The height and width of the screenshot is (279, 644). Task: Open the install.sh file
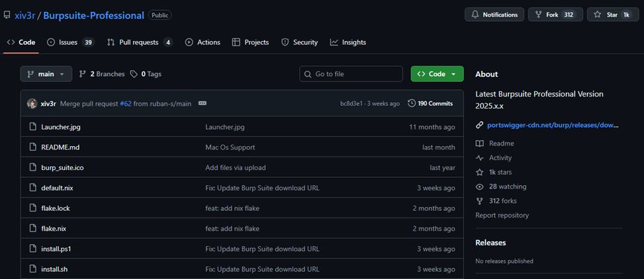point(54,269)
